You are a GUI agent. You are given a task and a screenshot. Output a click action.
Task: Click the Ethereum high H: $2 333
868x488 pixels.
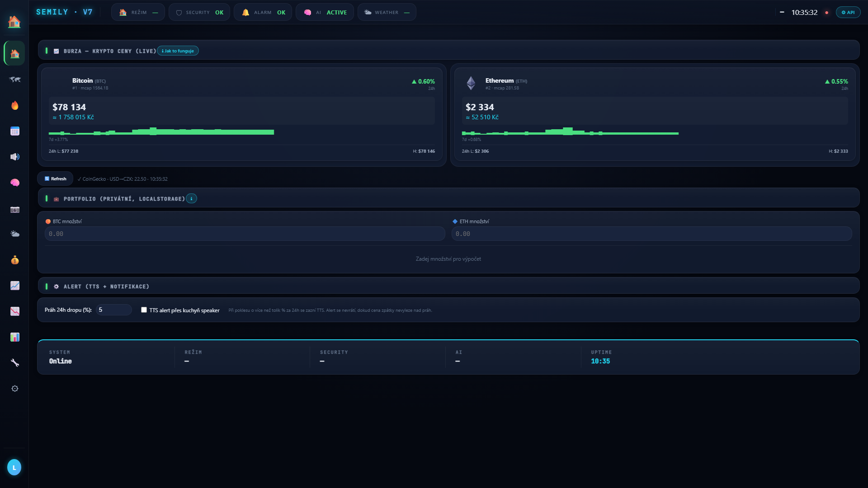(838, 151)
